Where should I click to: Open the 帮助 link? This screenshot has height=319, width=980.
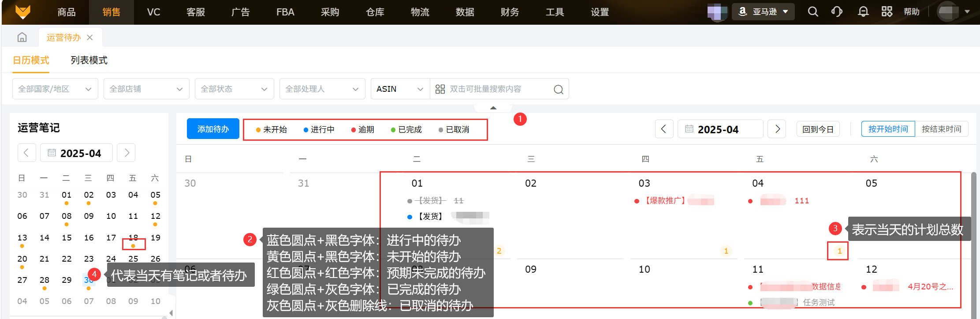click(x=912, y=12)
